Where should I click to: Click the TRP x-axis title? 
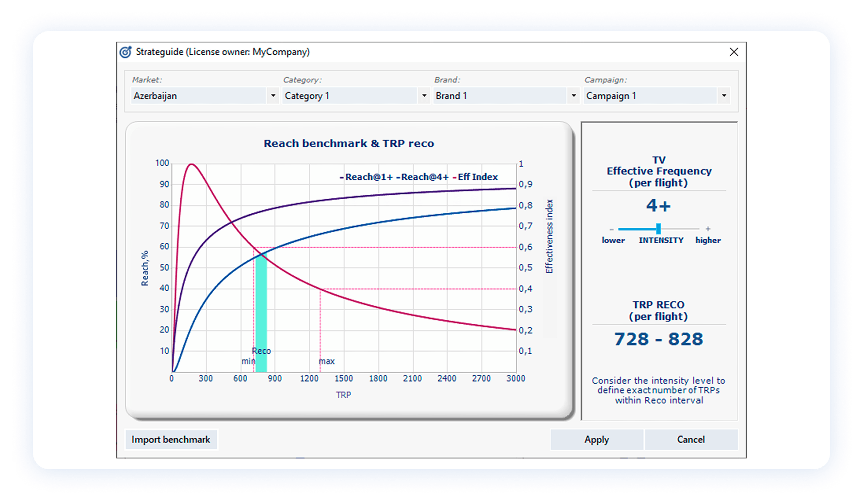(343, 395)
